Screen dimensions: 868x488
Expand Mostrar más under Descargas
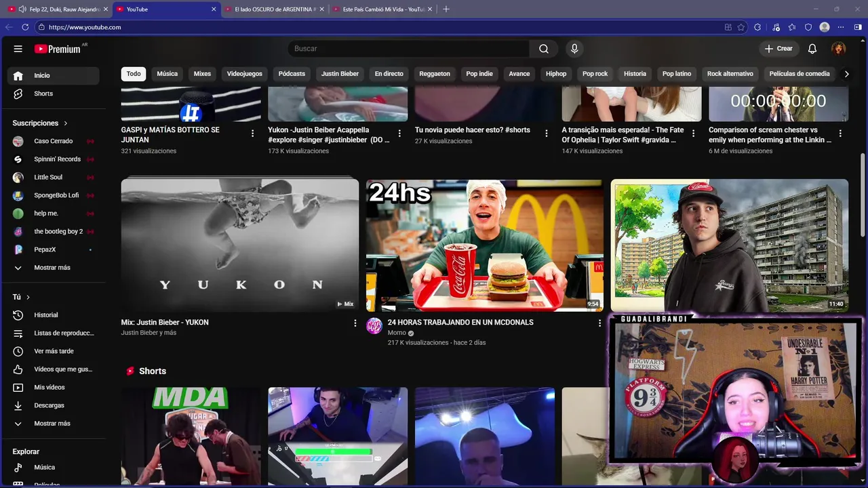tap(54, 424)
